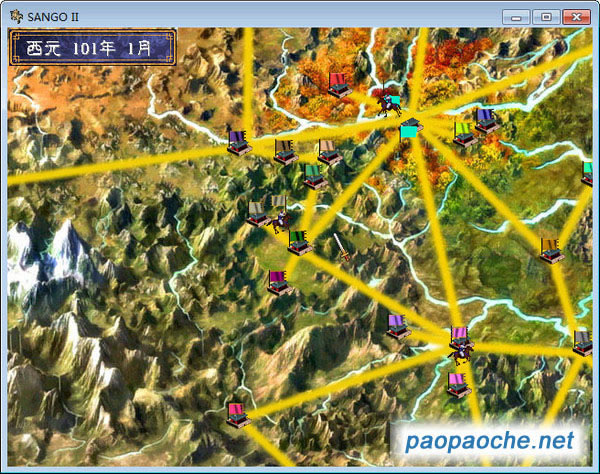Click the cyan-flag hub city
The width and height of the screenshot is (600, 474).
click(x=410, y=129)
